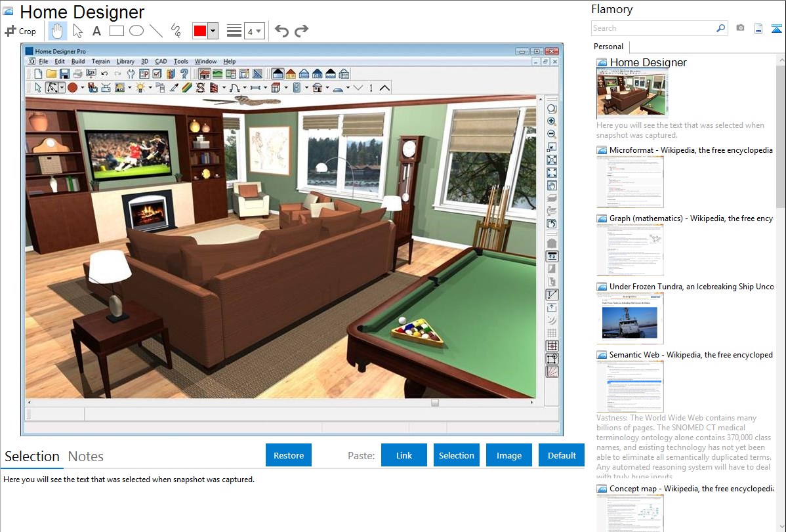
Task: Pick the ellipse shape tool
Action: point(136,31)
